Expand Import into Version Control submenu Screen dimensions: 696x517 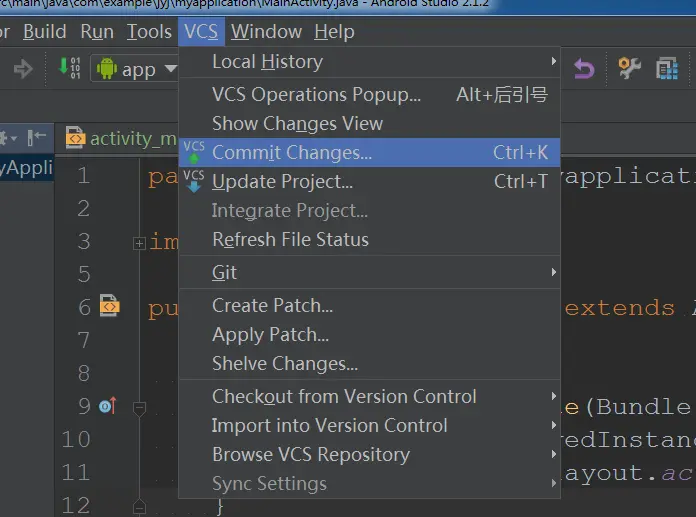pyautogui.click(x=369, y=426)
